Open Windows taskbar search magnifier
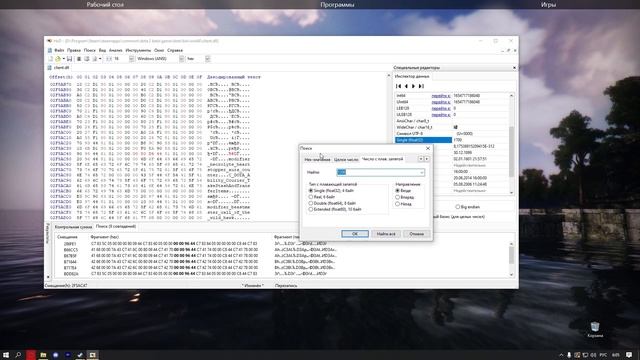Viewport: 640px width, 360px height. point(18,355)
